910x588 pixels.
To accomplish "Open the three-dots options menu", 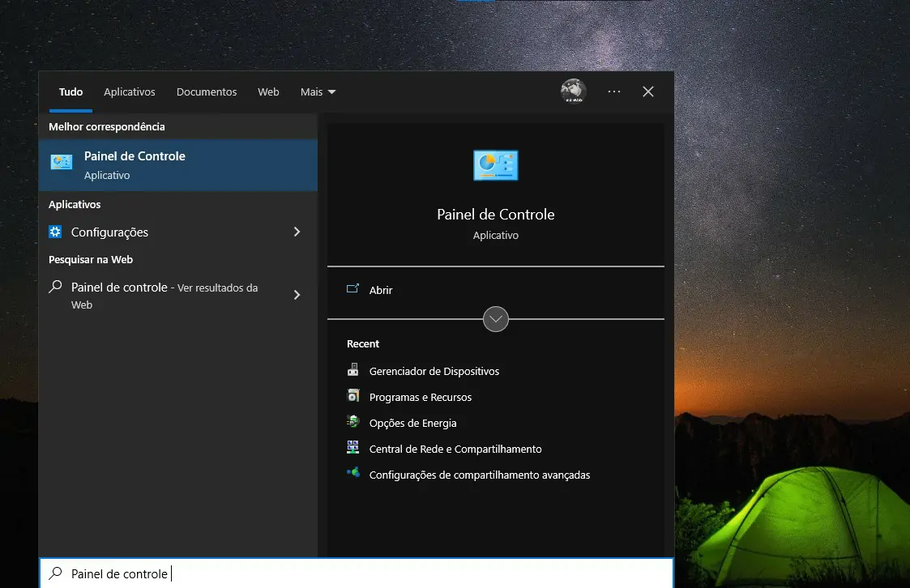I will [614, 92].
